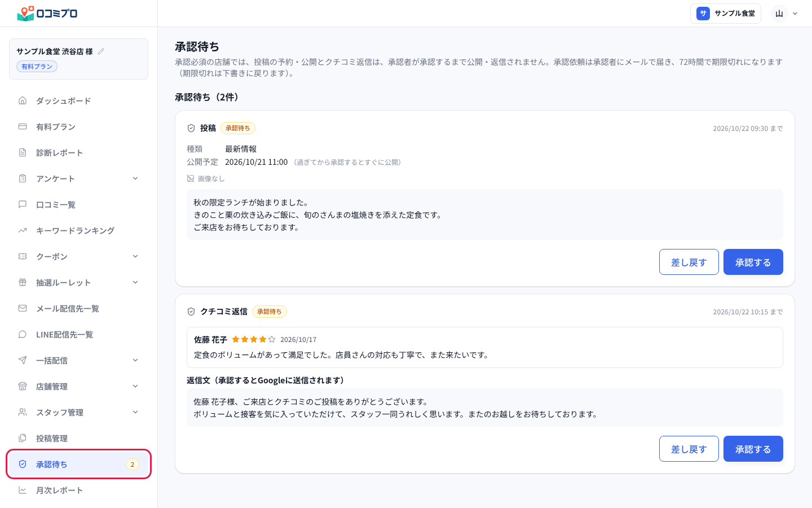Open the ダッシュボード menu item
The width and height of the screenshot is (812, 508).
[x=78, y=100]
